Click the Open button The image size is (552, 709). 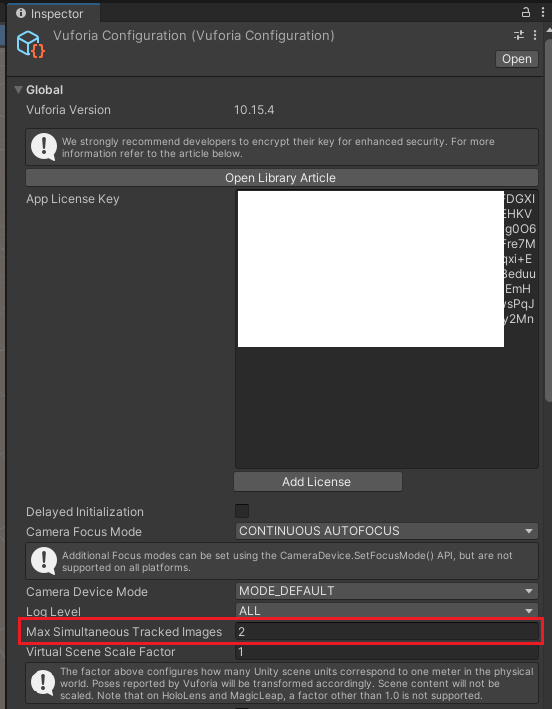click(x=517, y=59)
